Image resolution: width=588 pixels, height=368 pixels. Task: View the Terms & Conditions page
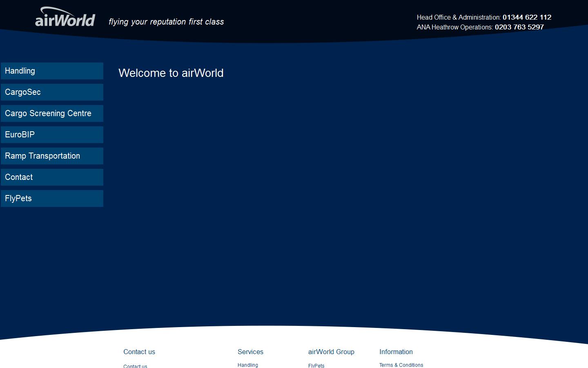pyautogui.click(x=401, y=365)
